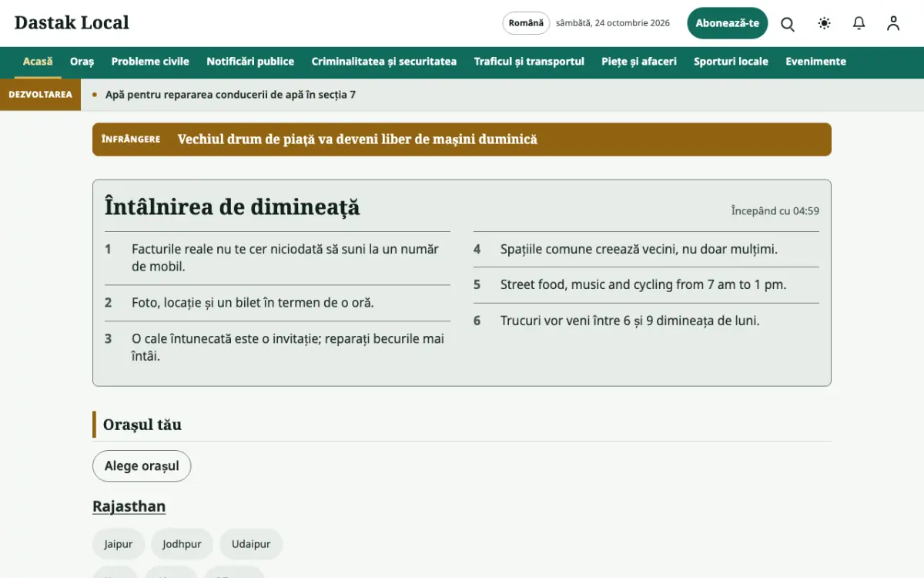Open Probleme civile section
Screen dimensions: 924x578
coord(150,62)
